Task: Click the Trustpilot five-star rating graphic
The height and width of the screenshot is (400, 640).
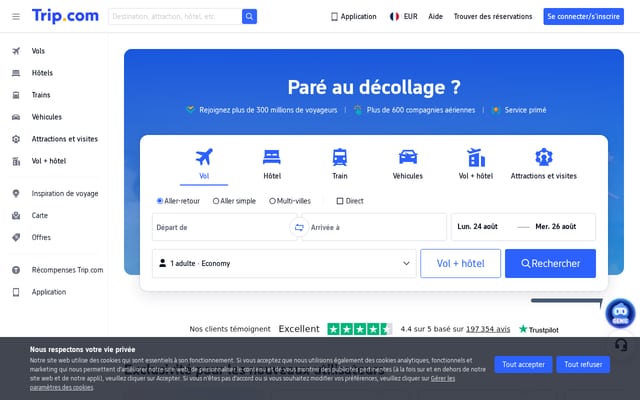Action: [x=360, y=329]
